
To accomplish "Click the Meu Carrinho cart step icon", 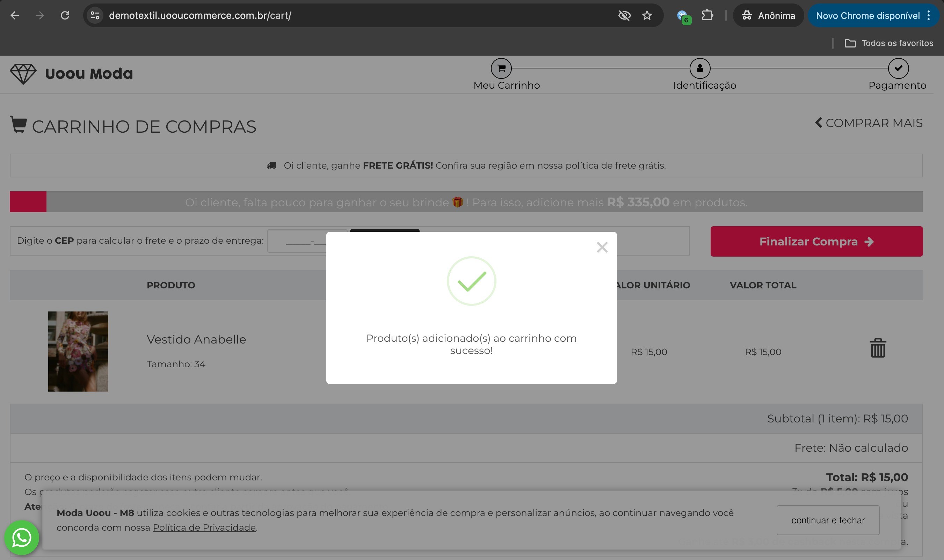I will (x=501, y=68).
